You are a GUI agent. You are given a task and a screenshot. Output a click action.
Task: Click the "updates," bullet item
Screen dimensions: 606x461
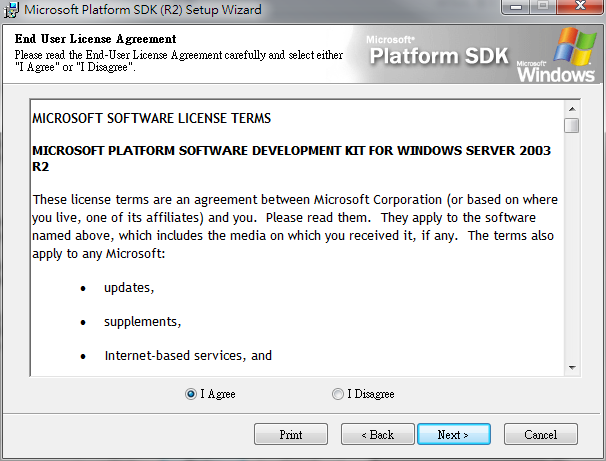click(x=129, y=288)
